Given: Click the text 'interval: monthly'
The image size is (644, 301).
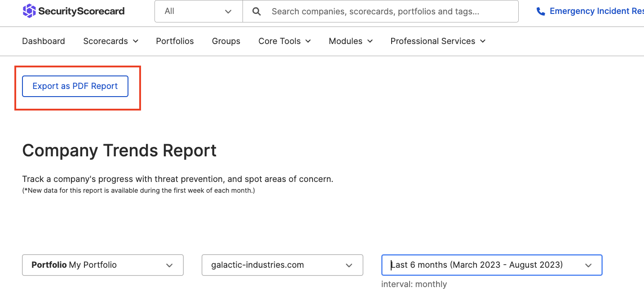Looking at the screenshot, I should (x=414, y=284).
